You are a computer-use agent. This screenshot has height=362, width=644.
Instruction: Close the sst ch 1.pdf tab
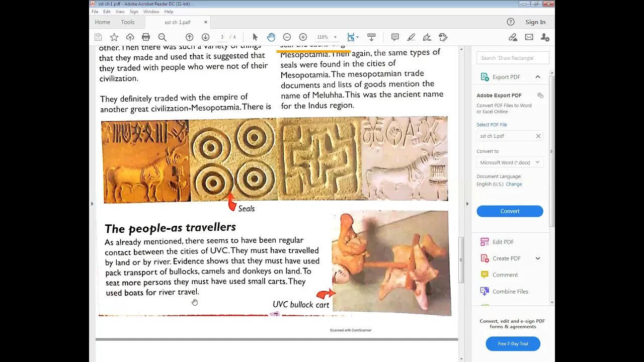[205, 22]
